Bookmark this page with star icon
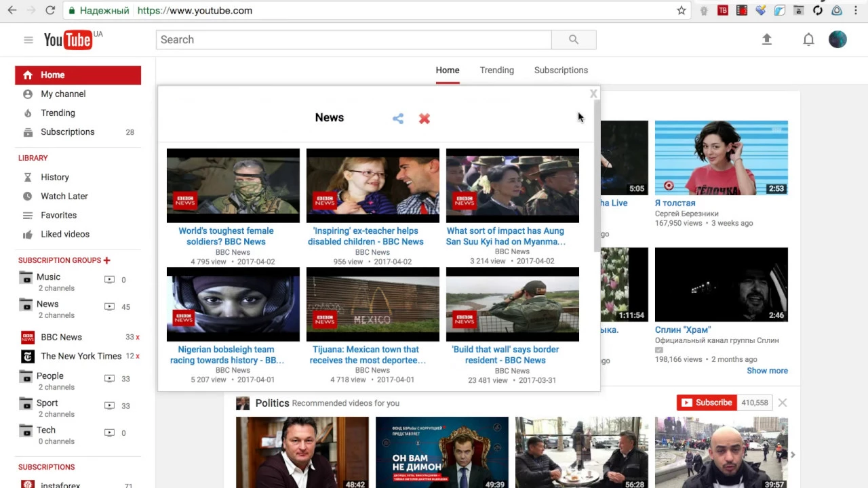The width and height of the screenshot is (868, 488). (x=682, y=10)
